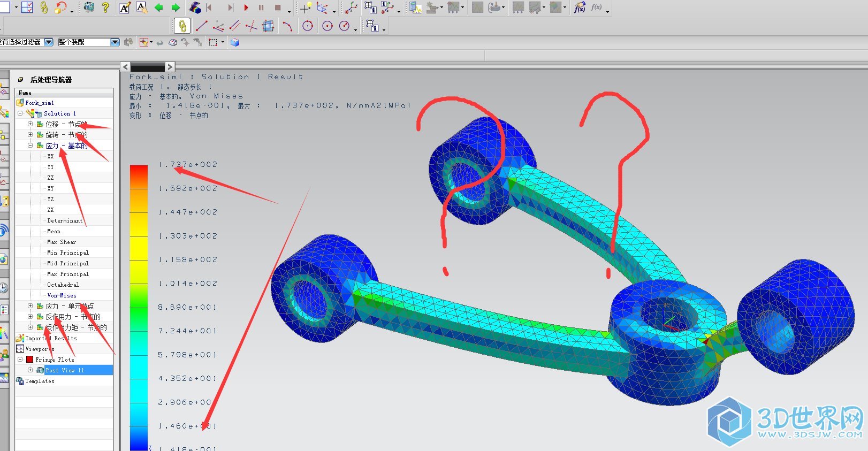Click the annotation text pencil icon
This screenshot has width=868, height=451.
125,7
